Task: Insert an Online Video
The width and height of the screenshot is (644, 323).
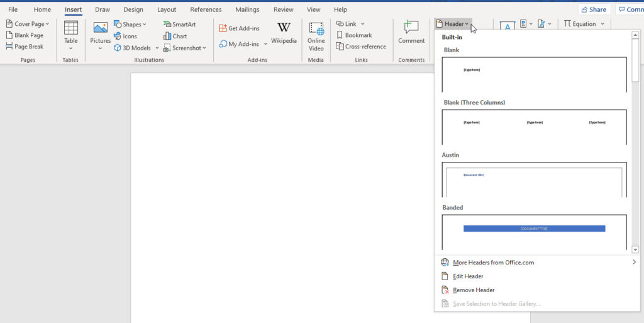Action: pos(316,36)
